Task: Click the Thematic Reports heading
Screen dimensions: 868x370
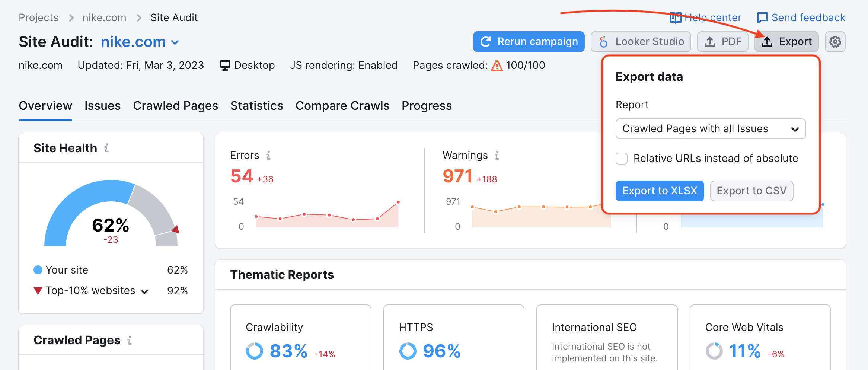Action: pos(282,275)
